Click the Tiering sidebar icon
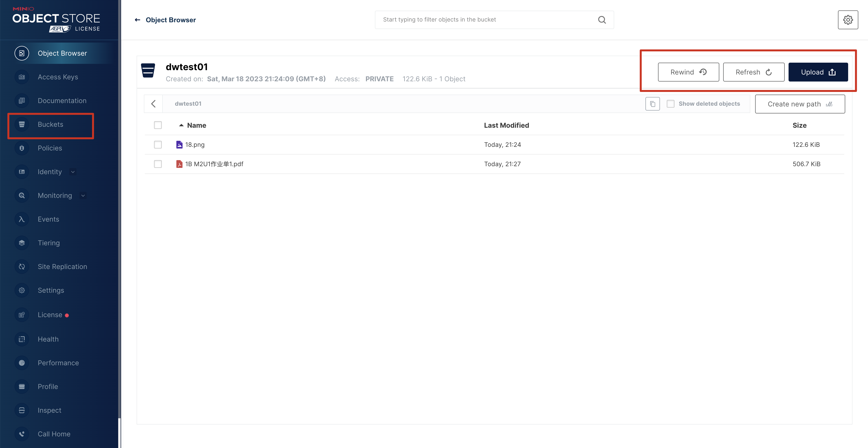868x448 pixels. click(22, 243)
